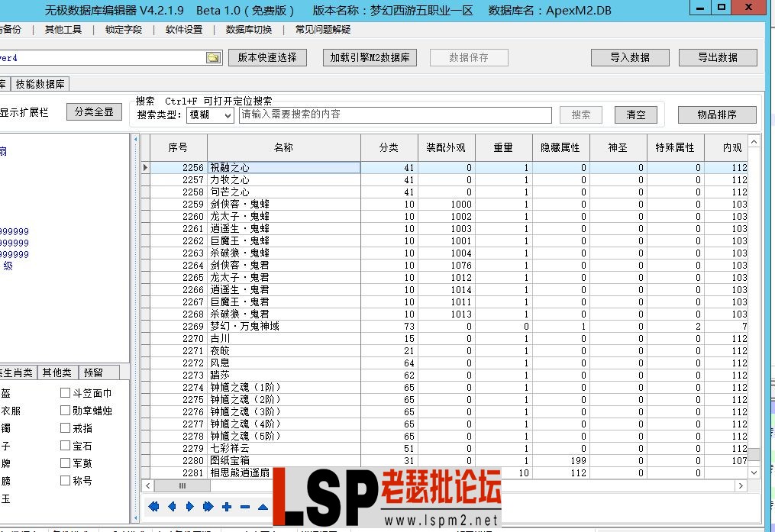775x532 pixels.
Task: Toggle 显示扩展栏 panel
Action: tap(23, 111)
